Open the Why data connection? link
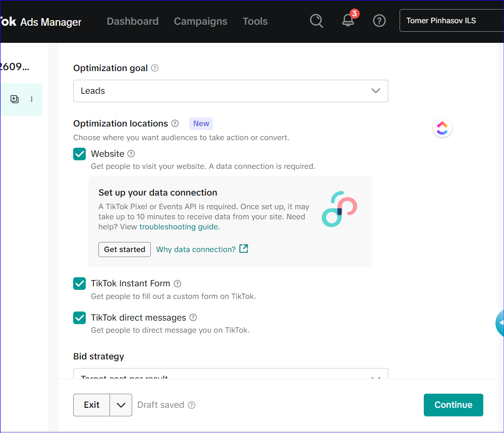This screenshot has height=433, width=504. (196, 249)
